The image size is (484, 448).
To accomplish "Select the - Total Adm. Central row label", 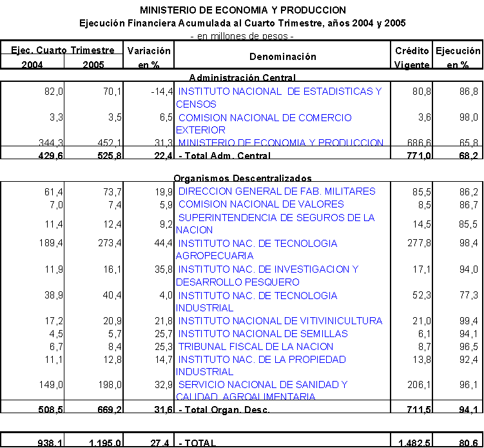I will click(225, 155).
